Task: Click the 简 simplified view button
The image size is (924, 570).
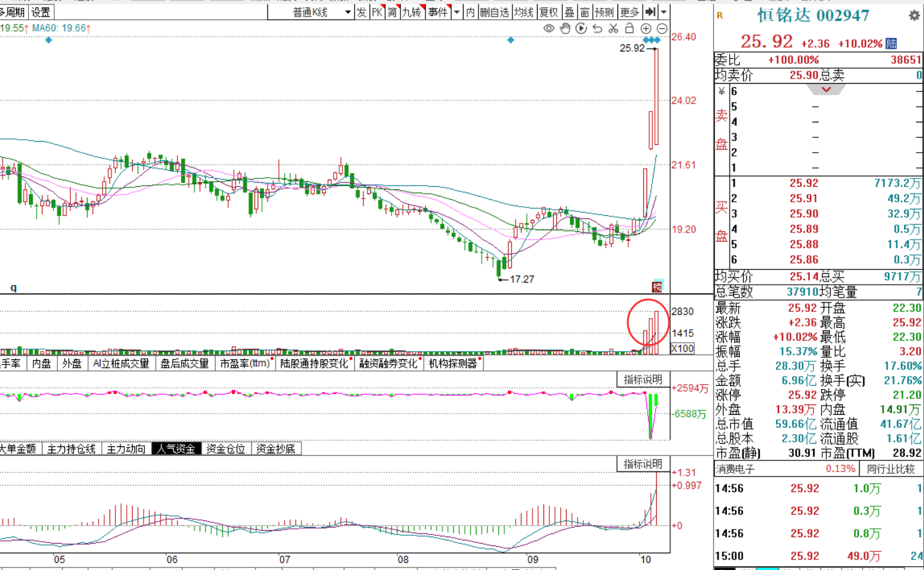Action: point(392,12)
